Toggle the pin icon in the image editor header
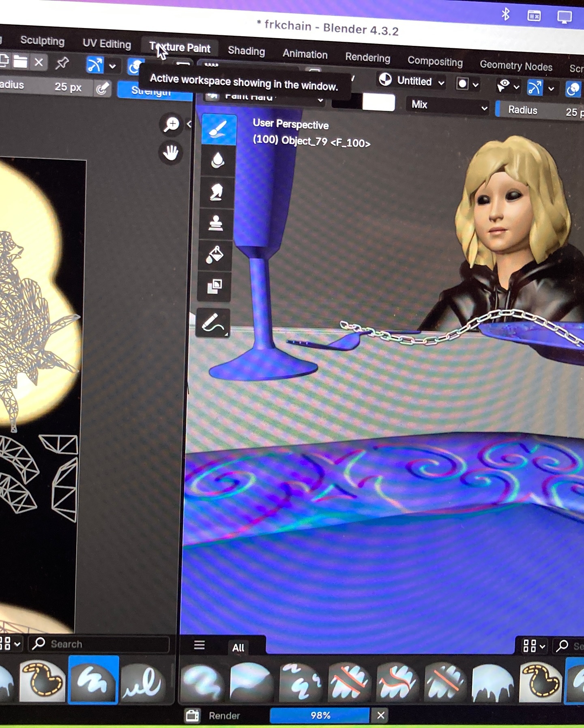Viewport: 584px width, 728px height. [62, 63]
